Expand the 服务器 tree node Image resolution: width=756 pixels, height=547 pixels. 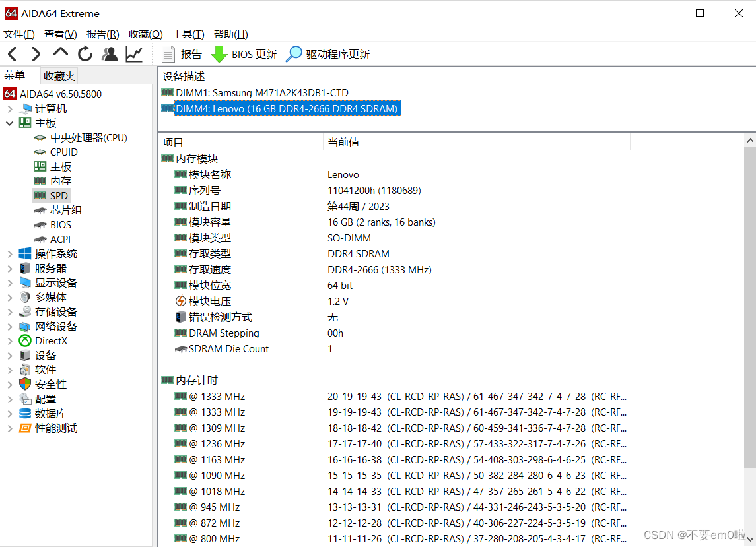[x=10, y=269]
